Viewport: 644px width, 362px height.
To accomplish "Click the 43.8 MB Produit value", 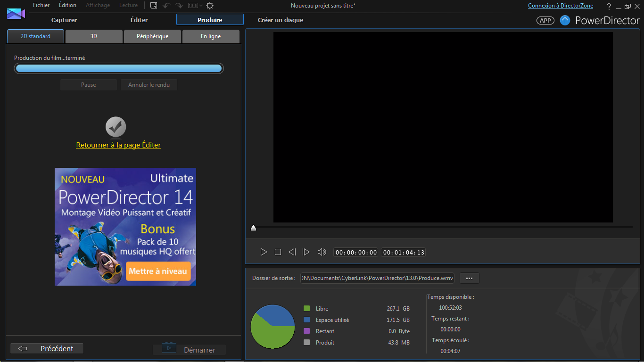I will [399, 343].
